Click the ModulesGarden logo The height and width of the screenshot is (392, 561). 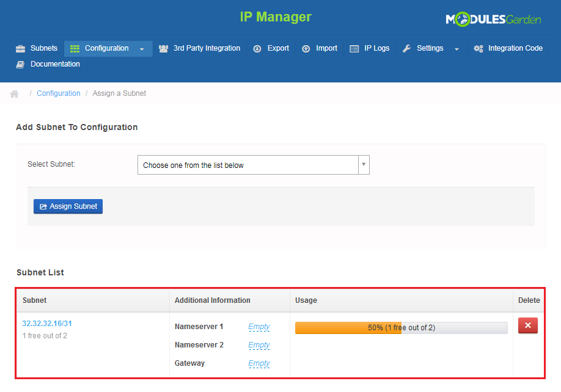coord(493,20)
